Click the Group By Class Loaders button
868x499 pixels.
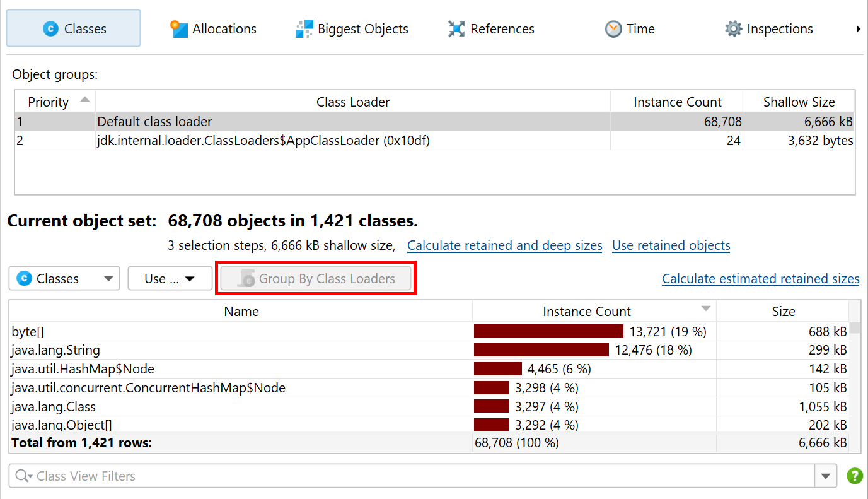point(316,278)
